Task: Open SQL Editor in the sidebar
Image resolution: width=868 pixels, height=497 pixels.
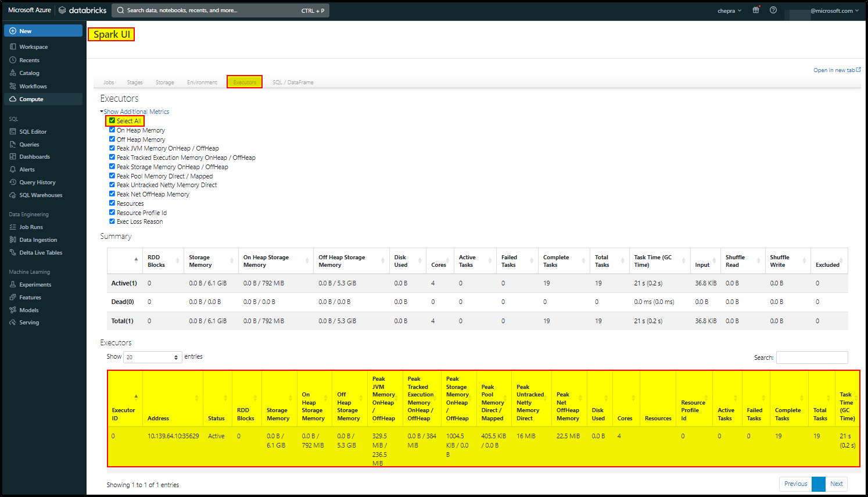Action: coord(43,132)
